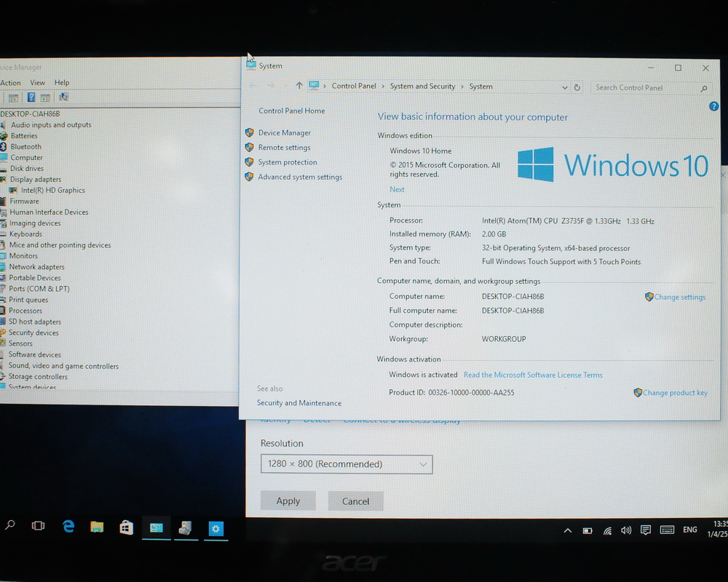Click search magnifier icon in Control Panel
This screenshot has width=728, height=582.
704,88
